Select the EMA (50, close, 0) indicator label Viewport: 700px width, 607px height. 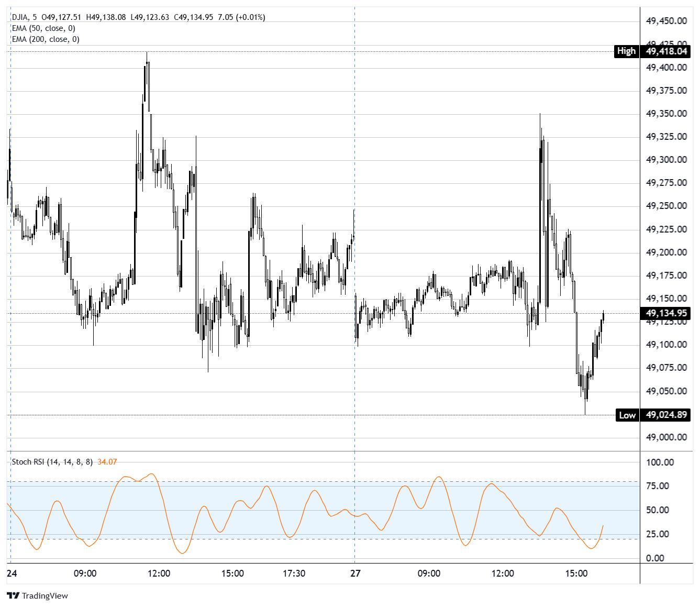coord(43,28)
